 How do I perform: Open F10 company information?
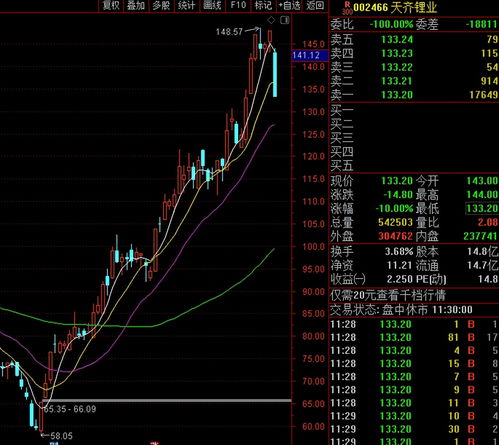pos(238,5)
